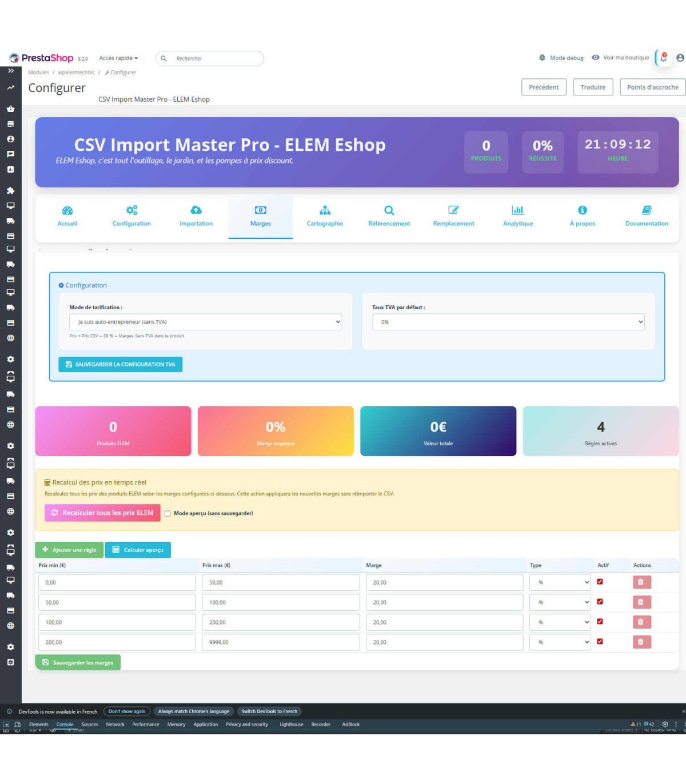The image size is (686, 784).
Task: Open the Mode de tarification dropdown
Action: (x=206, y=322)
